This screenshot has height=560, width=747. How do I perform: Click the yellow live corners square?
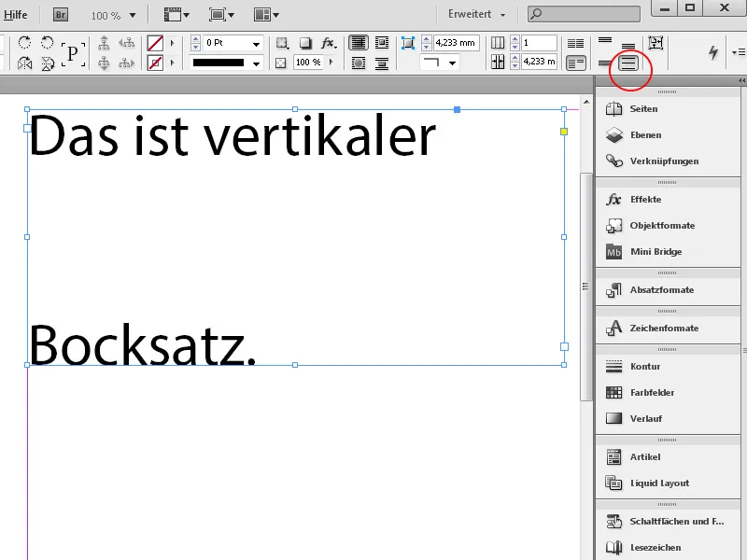tap(564, 132)
